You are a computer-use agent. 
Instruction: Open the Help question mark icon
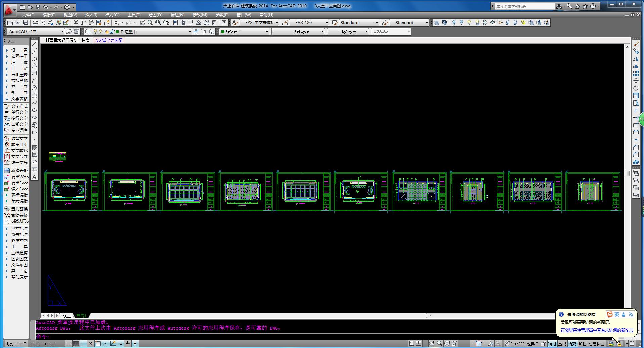tap(224, 23)
